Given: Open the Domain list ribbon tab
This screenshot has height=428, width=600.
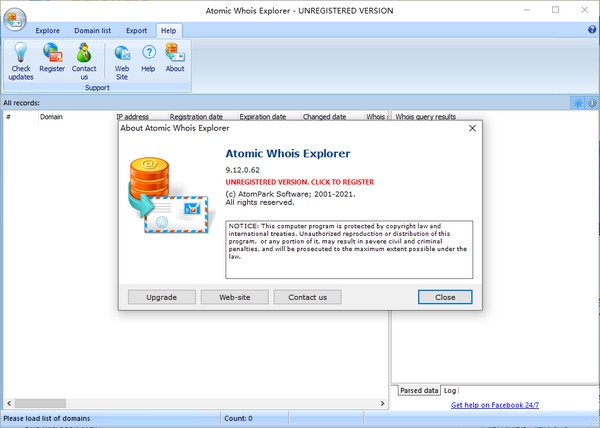Looking at the screenshot, I should click(93, 31).
